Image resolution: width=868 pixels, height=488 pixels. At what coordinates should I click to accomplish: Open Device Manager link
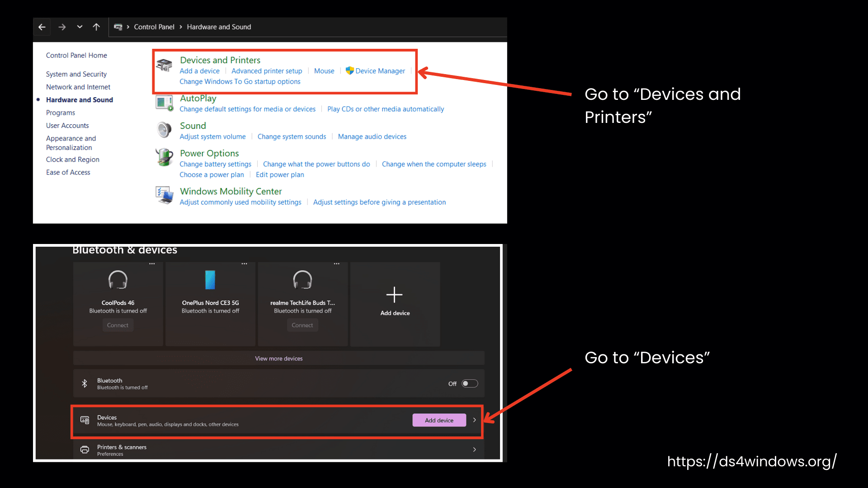coord(380,71)
